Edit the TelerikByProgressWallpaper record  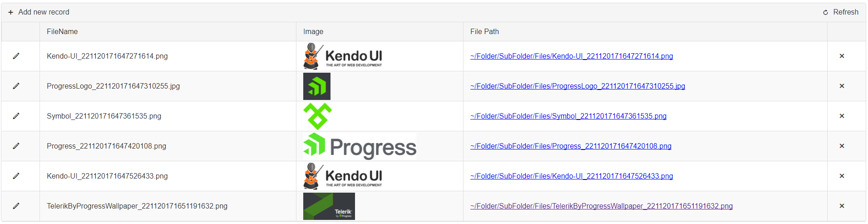pos(16,206)
